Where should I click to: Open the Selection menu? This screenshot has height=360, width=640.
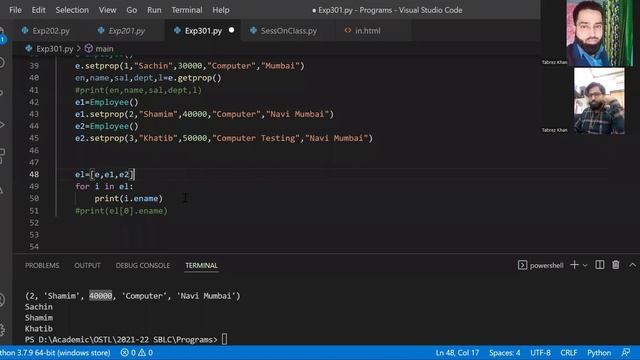pyautogui.click(x=72, y=10)
